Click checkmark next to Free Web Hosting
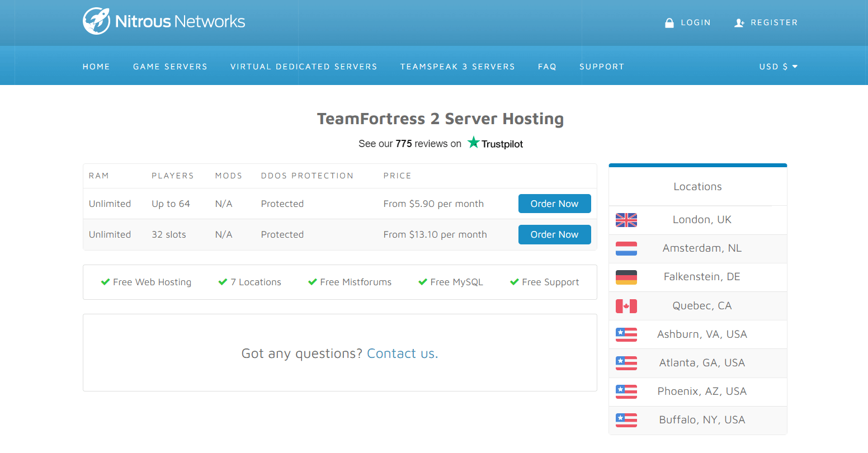This screenshot has height=453, width=868. pyautogui.click(x=105, y=282)
